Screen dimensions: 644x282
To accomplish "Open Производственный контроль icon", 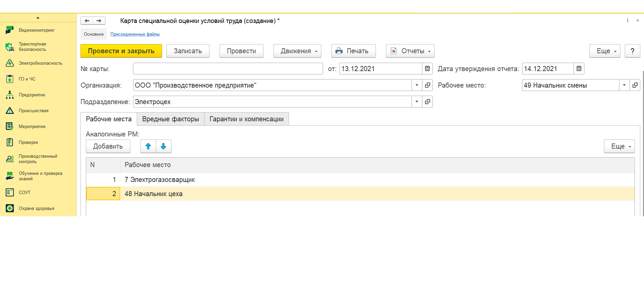I will (10, 159).
